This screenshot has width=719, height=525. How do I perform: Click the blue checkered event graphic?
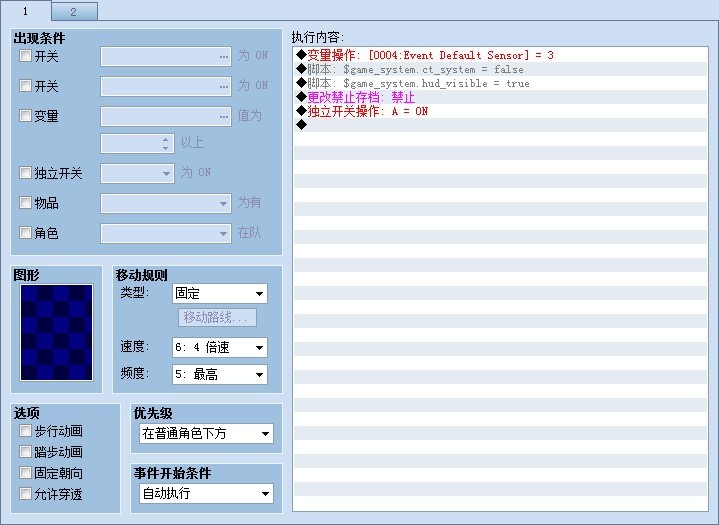[x=56, y=332]
